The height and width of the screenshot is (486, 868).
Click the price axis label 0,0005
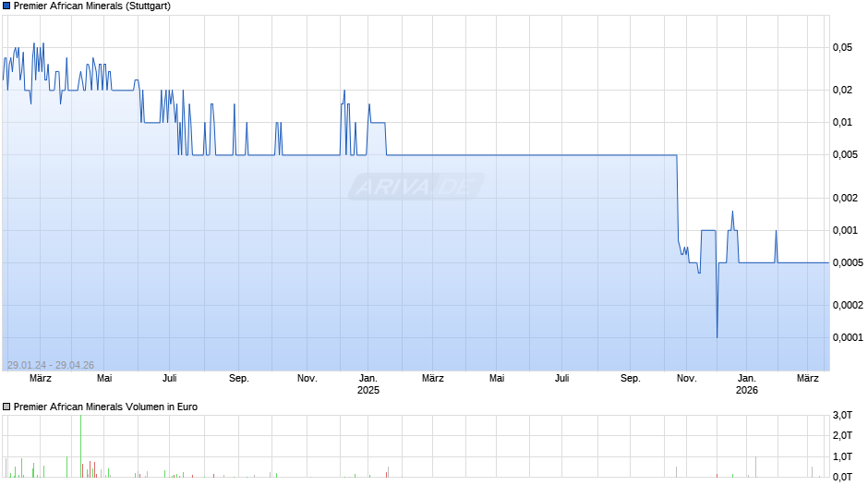(x=848, y=262)
